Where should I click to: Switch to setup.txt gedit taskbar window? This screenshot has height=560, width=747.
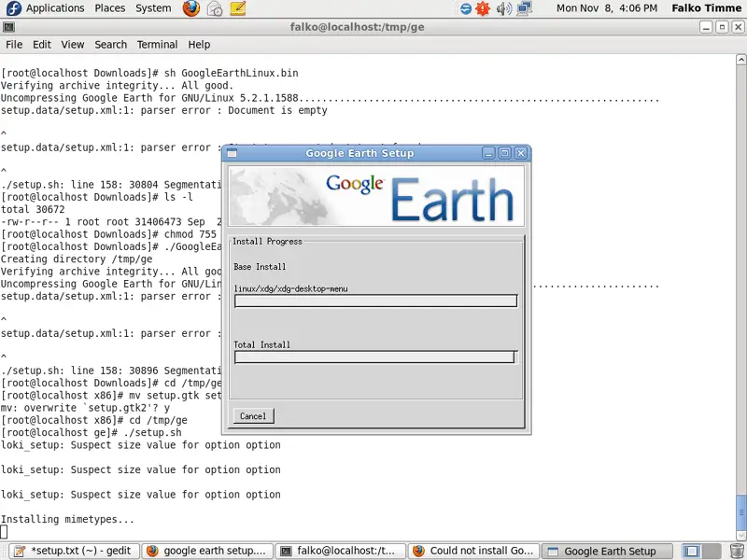click(x=75, y=551)
